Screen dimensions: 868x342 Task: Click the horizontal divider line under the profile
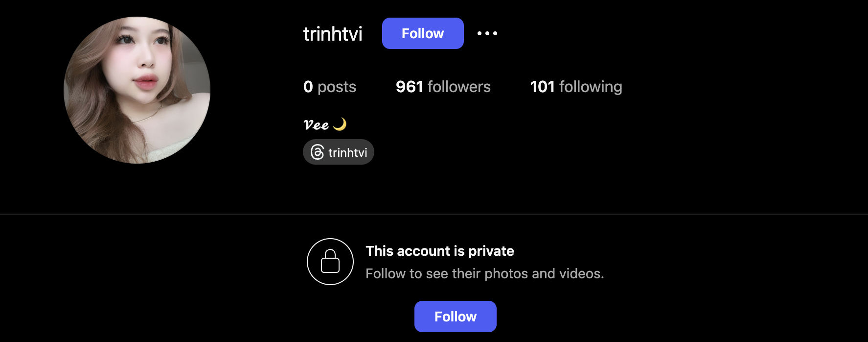point(434,214)
